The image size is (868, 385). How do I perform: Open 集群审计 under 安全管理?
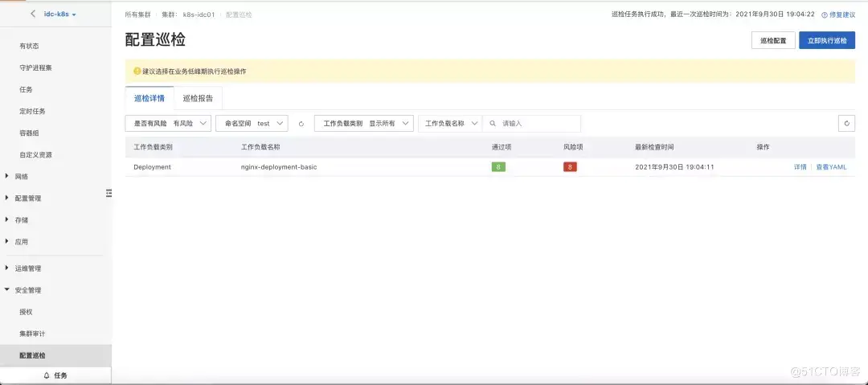(x=32, y=334)
